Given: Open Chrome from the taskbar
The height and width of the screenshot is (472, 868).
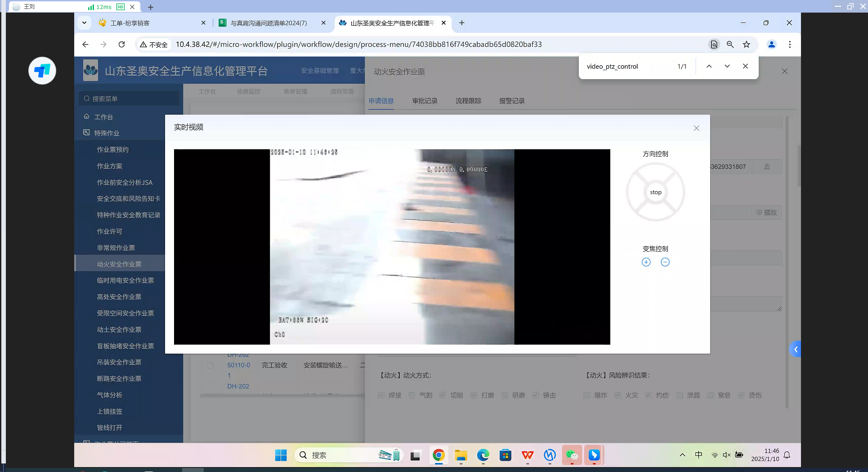Looking at the screenshot, I should click(x=438, y=455).
